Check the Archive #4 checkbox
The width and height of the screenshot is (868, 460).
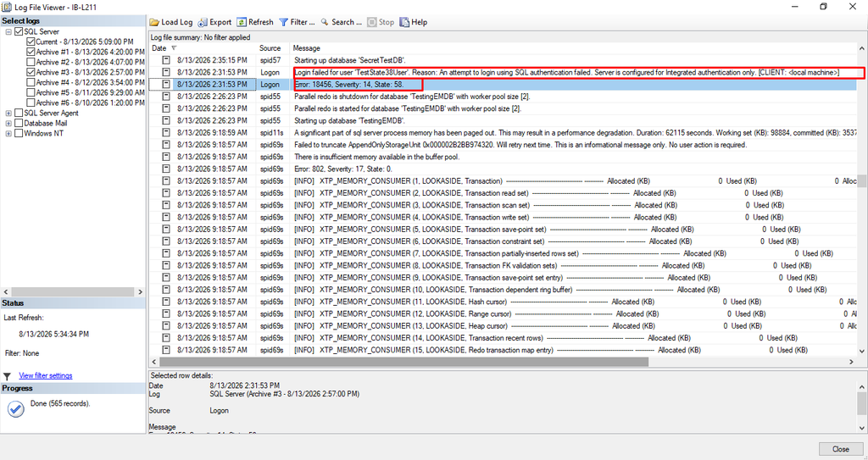point(31,82)
